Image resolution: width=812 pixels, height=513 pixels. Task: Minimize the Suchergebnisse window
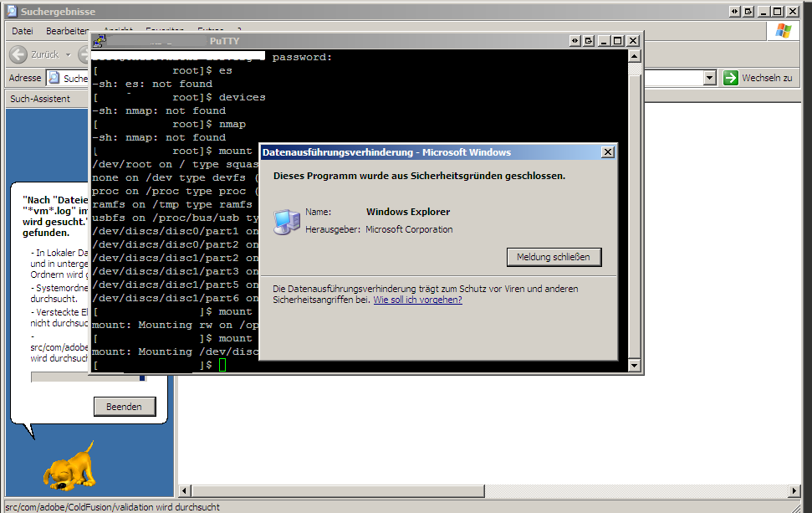(x=763, y=11)
